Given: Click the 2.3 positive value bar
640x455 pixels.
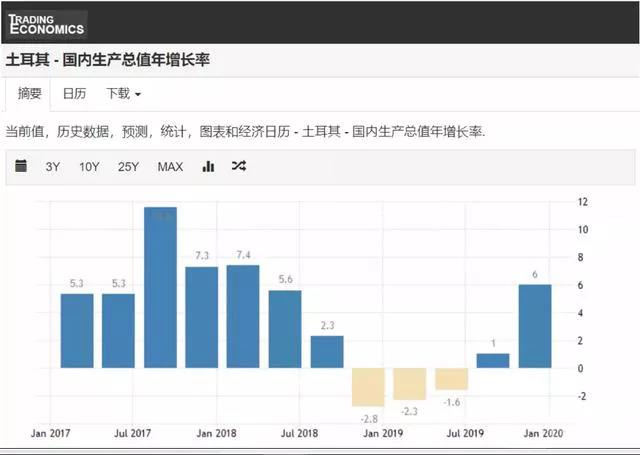Looking at the screenshot, I should pyautogui.click(x=326, y=351).
